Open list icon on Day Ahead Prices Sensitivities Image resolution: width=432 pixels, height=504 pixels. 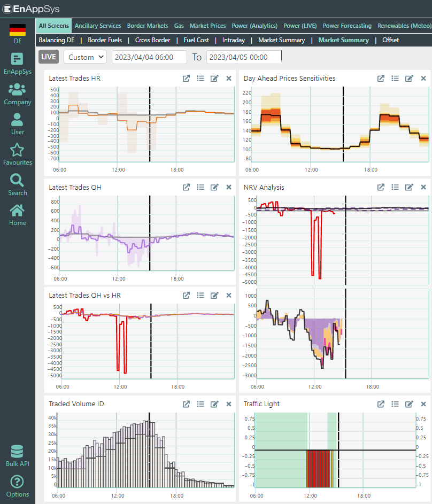(x=395, y=79)
